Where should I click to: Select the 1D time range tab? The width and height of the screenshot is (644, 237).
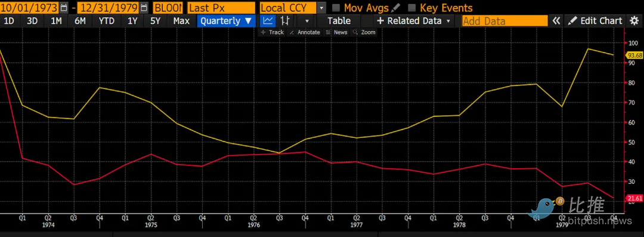(8, 20)
